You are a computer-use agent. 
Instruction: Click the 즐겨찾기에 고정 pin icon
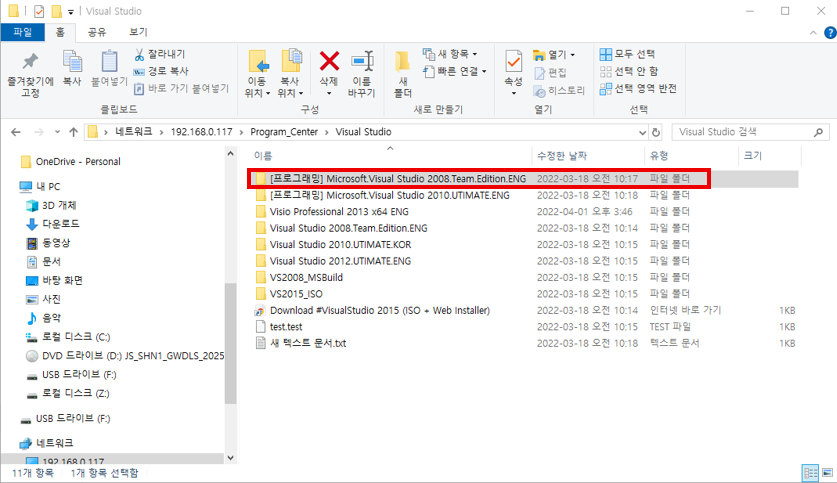[30, 62]
